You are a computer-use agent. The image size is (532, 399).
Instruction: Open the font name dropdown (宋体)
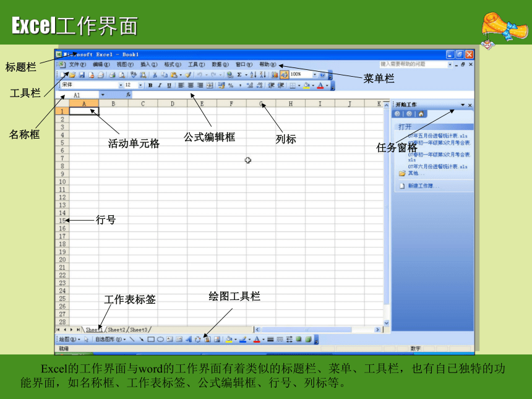[x=121, y=85]
